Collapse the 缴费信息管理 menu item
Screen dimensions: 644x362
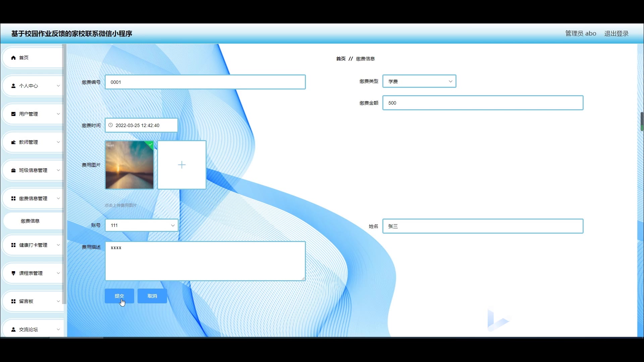pyautogui.click(x=33, y=198)
